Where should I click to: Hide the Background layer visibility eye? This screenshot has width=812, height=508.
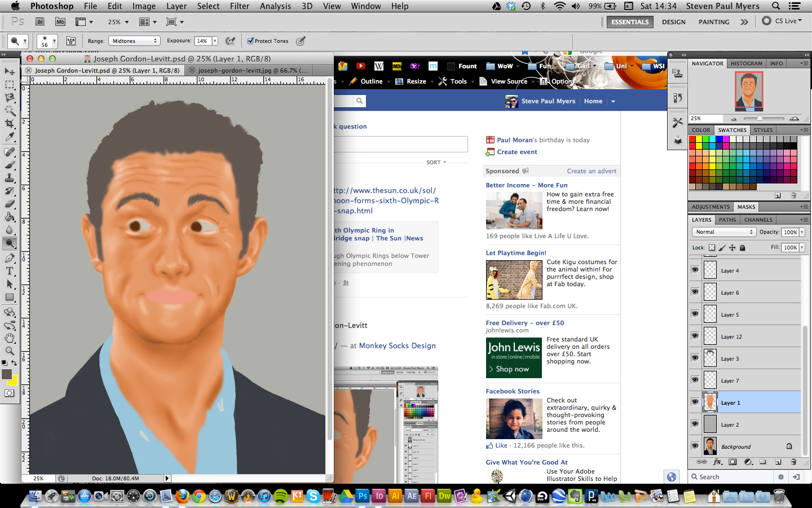[695, 446]
